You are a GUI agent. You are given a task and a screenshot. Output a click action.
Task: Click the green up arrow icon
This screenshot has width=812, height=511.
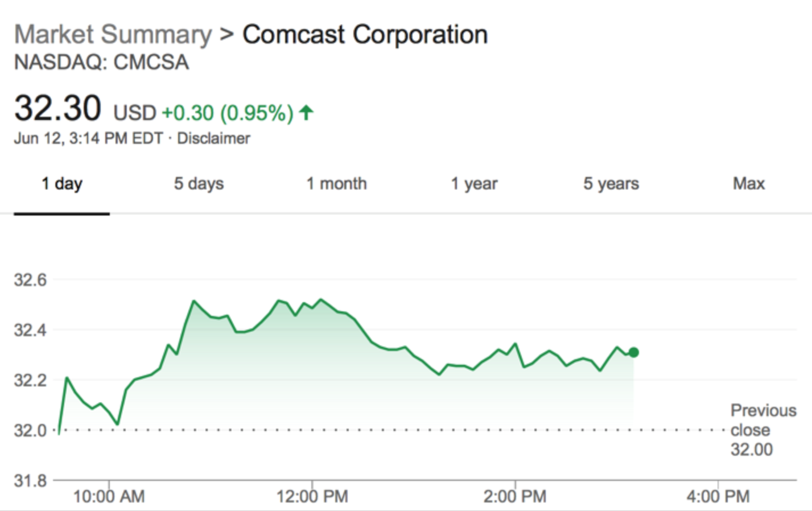coord(306,113)
